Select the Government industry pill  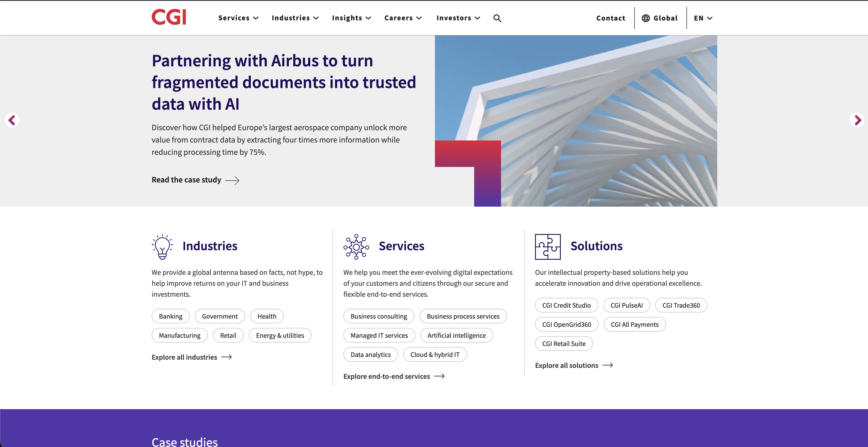220,316
